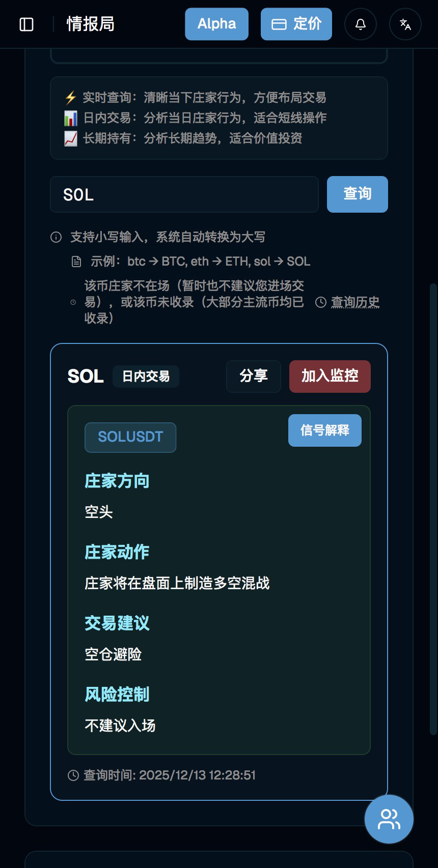Toggle the sidebar panel icon
This screenshot has width=438, height=868.
pyautogui.click(x=26, y=24)
